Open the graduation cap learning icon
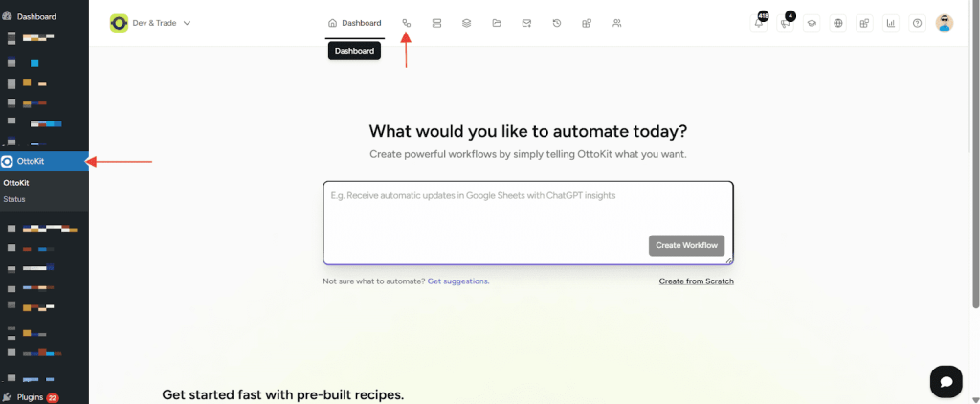Screen dimensions: 980x404 812,24
